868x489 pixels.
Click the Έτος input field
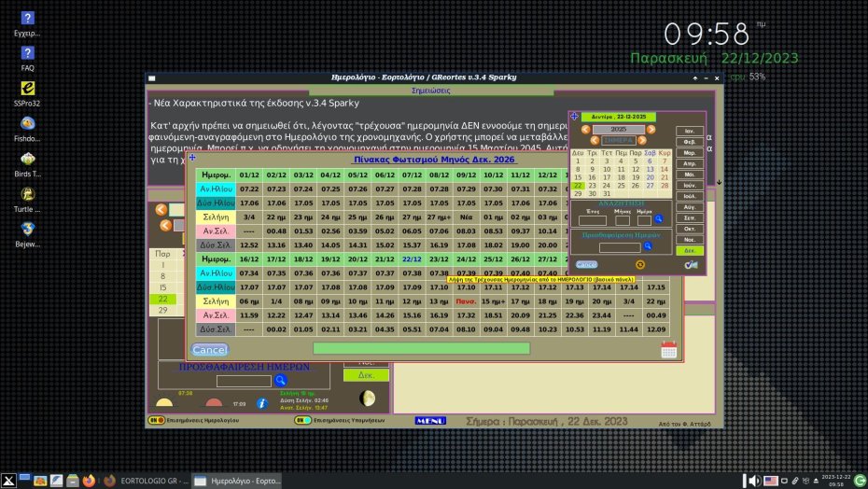click(593, 220)
